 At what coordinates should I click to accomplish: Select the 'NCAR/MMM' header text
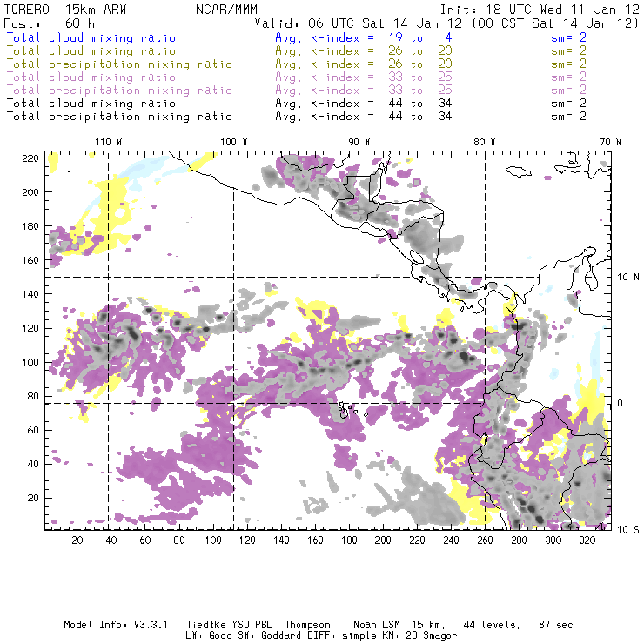point(226,10)
